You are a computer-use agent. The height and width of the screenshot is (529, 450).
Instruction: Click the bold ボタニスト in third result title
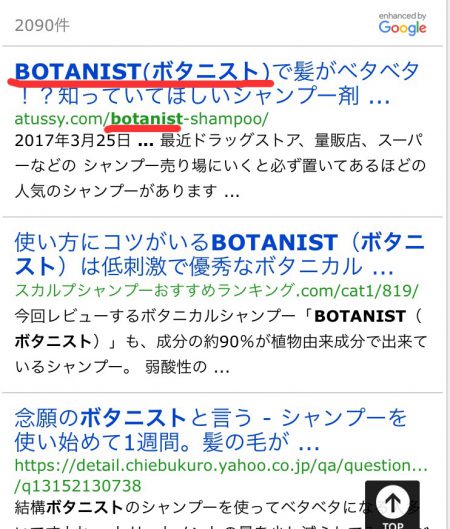tap(133, 418)
